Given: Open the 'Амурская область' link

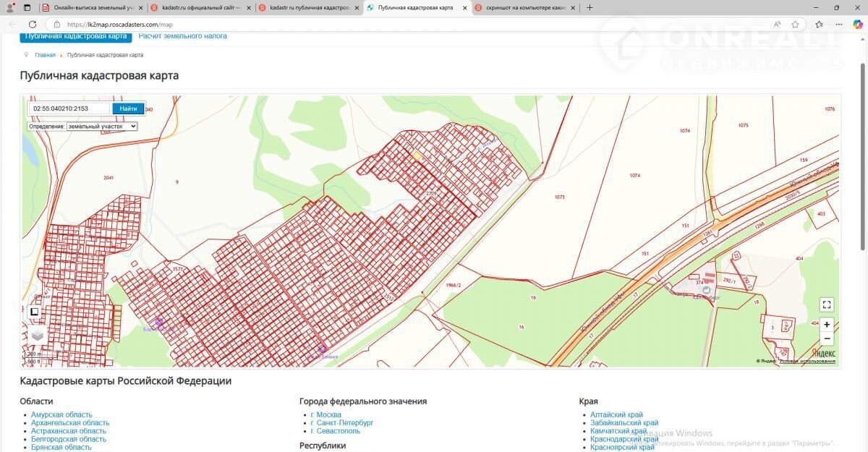Looking at the screenshot, I should (61, 415).
